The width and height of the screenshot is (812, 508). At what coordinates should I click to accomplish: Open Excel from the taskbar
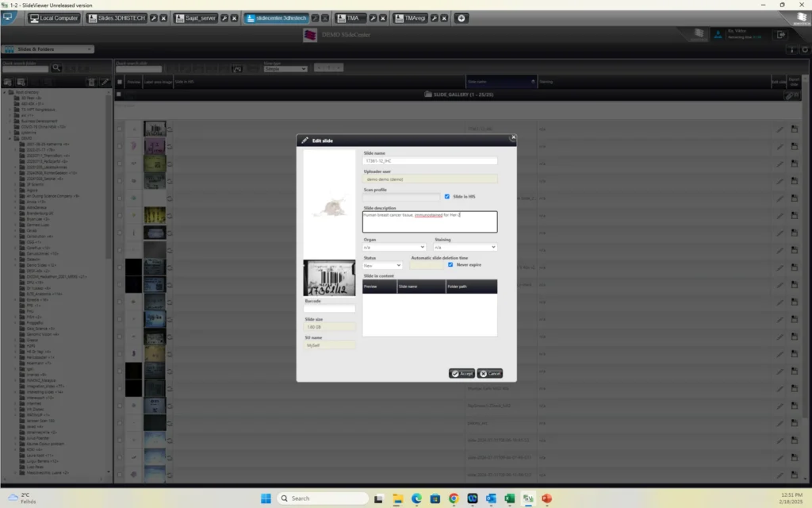510,498
